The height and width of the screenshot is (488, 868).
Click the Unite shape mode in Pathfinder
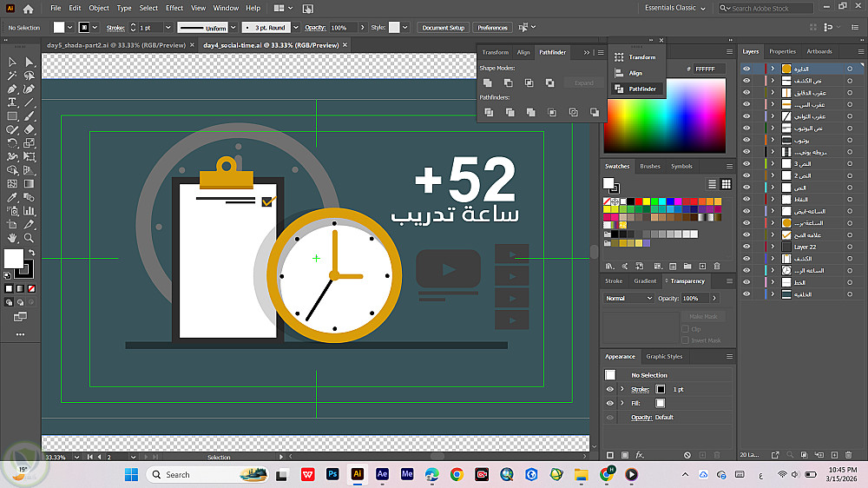[x=488, y=82]
